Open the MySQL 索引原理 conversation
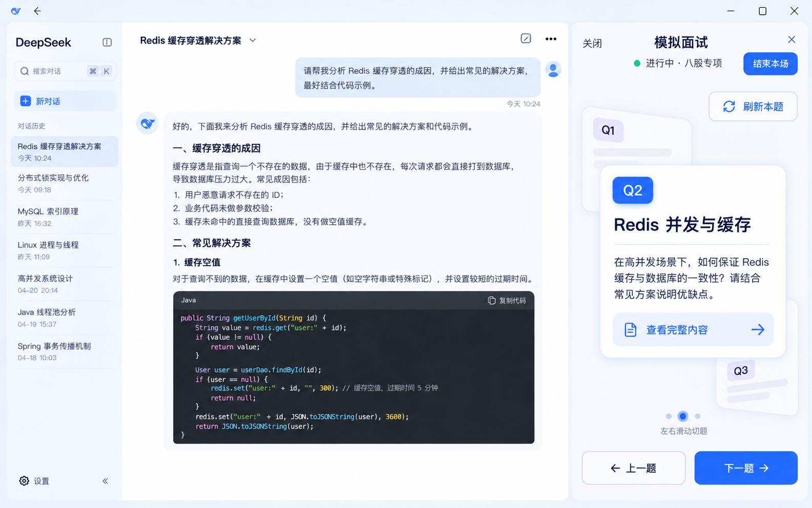The height and width of the screenshot is (508, 812). click(65, 217)
